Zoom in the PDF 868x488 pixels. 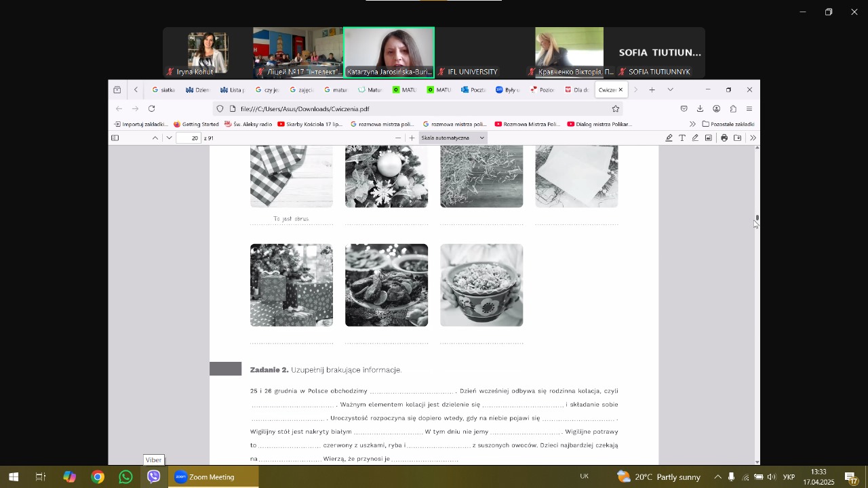pyautogui.click(x=412, y=138)
